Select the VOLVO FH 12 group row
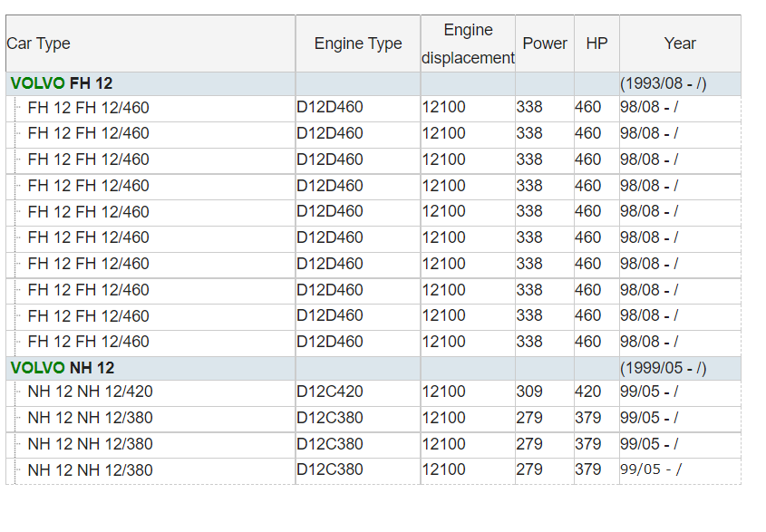The height and width of the screenshot is (532, 766). 373,83
